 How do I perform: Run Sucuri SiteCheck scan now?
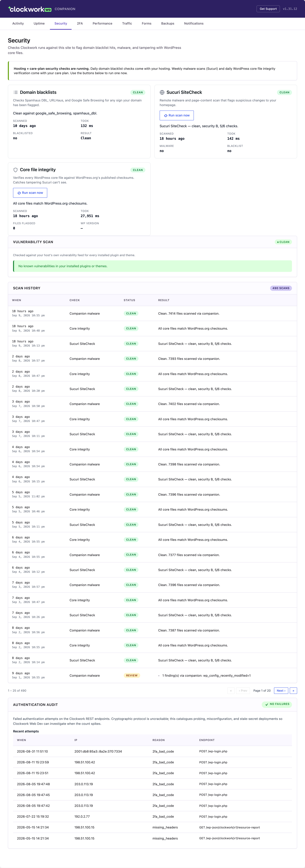[177, 115]
